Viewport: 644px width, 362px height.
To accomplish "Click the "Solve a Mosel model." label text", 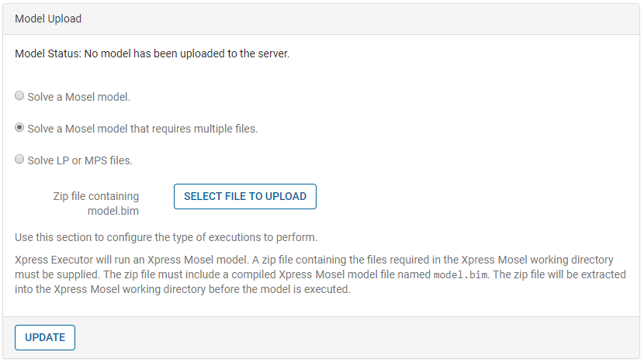I will click(x=78, y=97).
